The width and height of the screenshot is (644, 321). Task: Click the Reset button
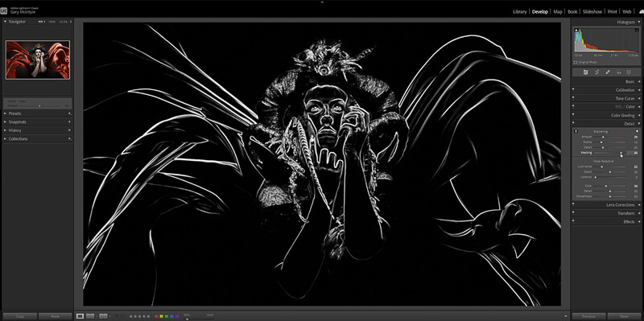(625, 316)
